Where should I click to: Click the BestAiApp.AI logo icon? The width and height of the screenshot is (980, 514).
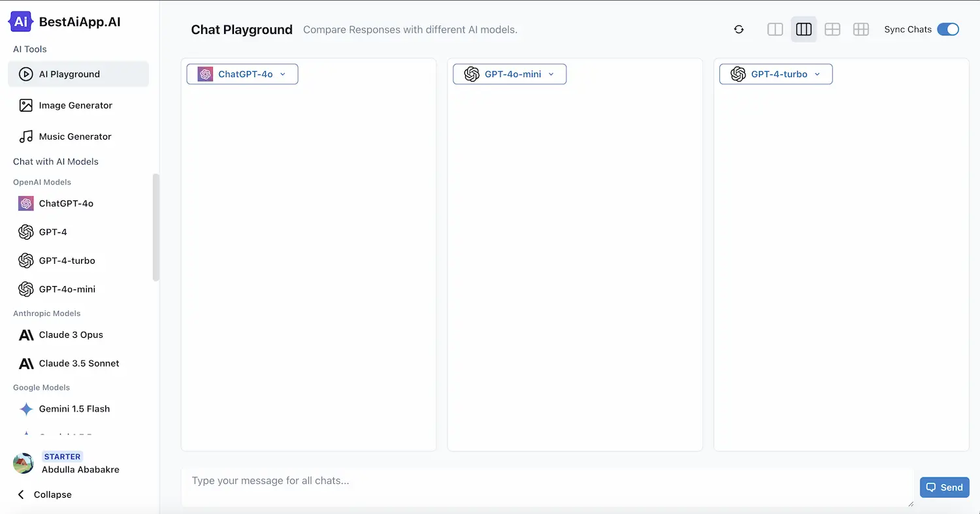click(x=20, y=22)
